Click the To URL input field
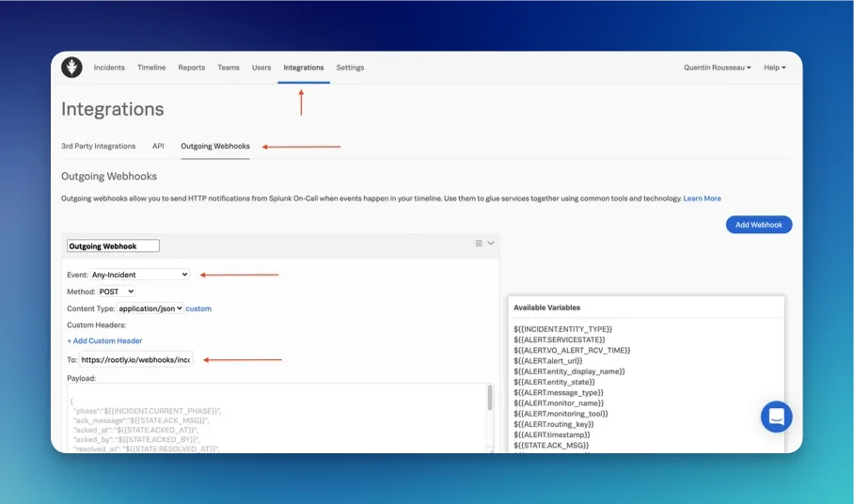 [136, 360]
